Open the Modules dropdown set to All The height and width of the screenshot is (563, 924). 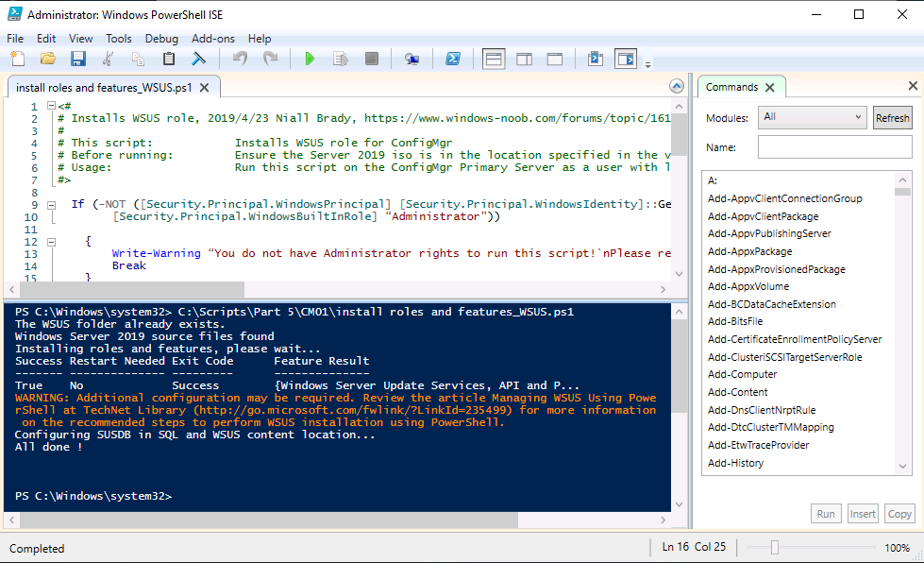point(812,117)
